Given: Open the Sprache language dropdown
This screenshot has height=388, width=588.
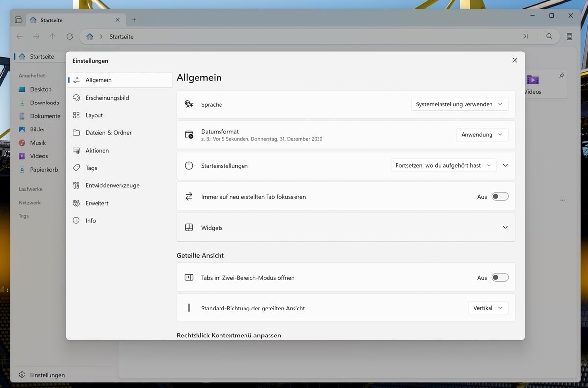Looking at the screenshot, I should [459, 104].
